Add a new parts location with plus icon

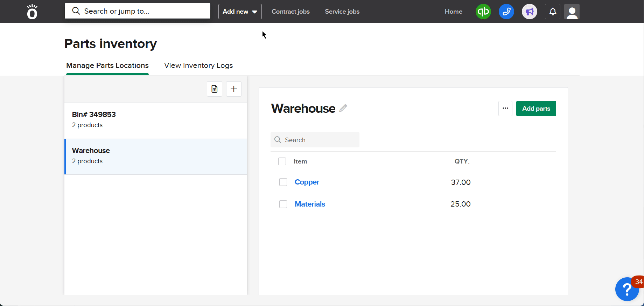pos(234,89)
